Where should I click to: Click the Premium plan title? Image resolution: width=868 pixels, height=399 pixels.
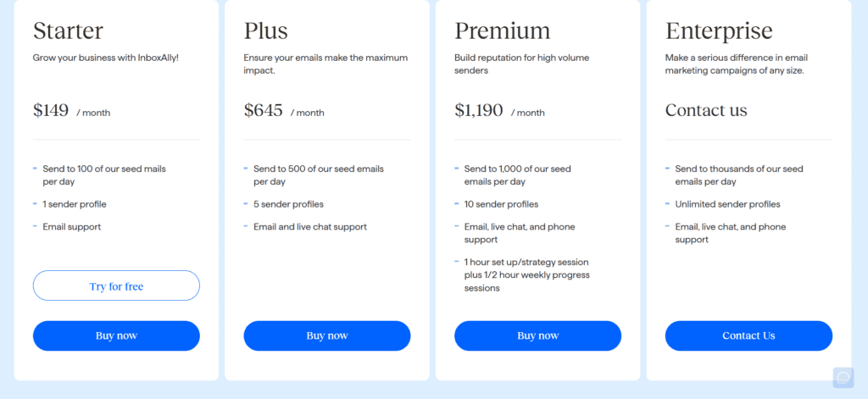coord(502,31)
